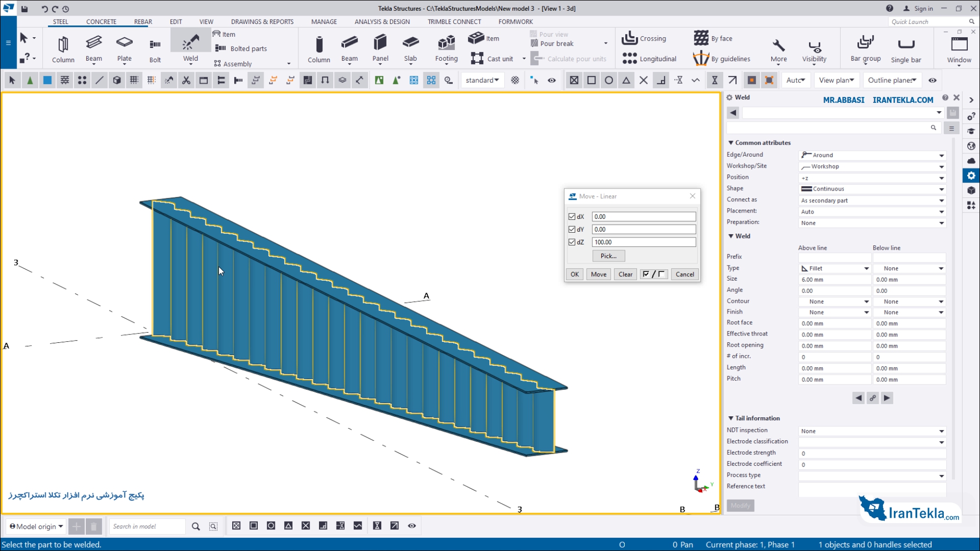The height and width of the screenshot is (551, 980).
Task: Open the Placement Auto dropdown
Action: 872,212
